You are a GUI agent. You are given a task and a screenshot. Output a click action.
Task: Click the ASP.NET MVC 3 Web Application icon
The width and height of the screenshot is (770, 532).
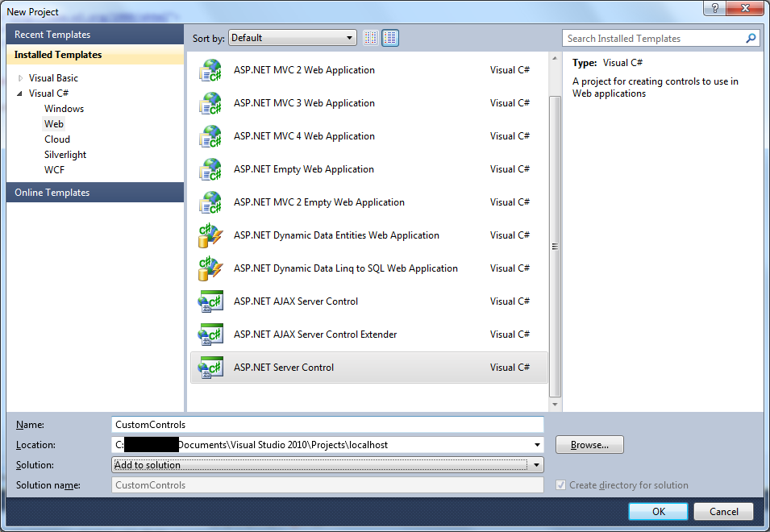(x=210, y=103)
